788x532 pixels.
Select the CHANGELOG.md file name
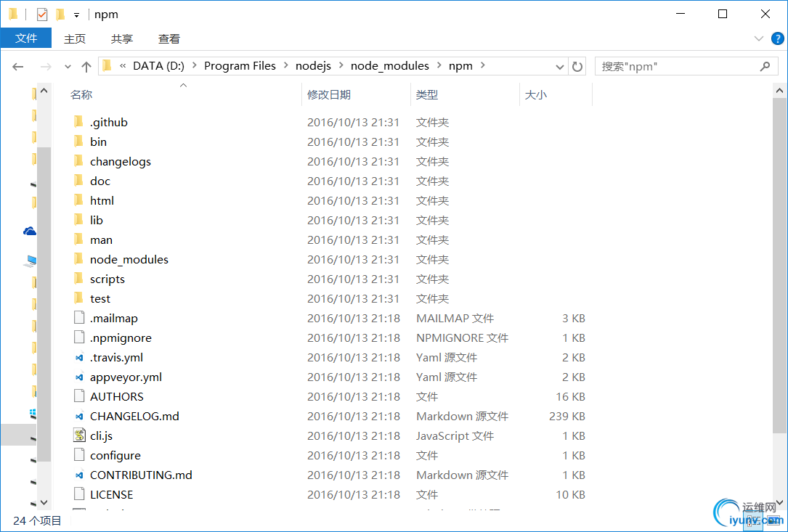click(x=134, y=417)
